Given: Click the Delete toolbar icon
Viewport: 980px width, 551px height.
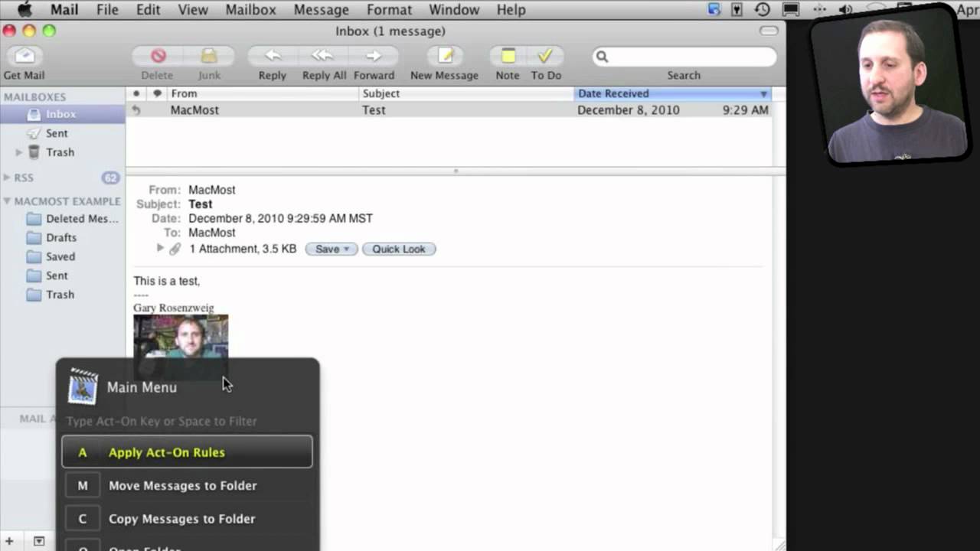Looking at the screenshot, I should pos(158,56).
